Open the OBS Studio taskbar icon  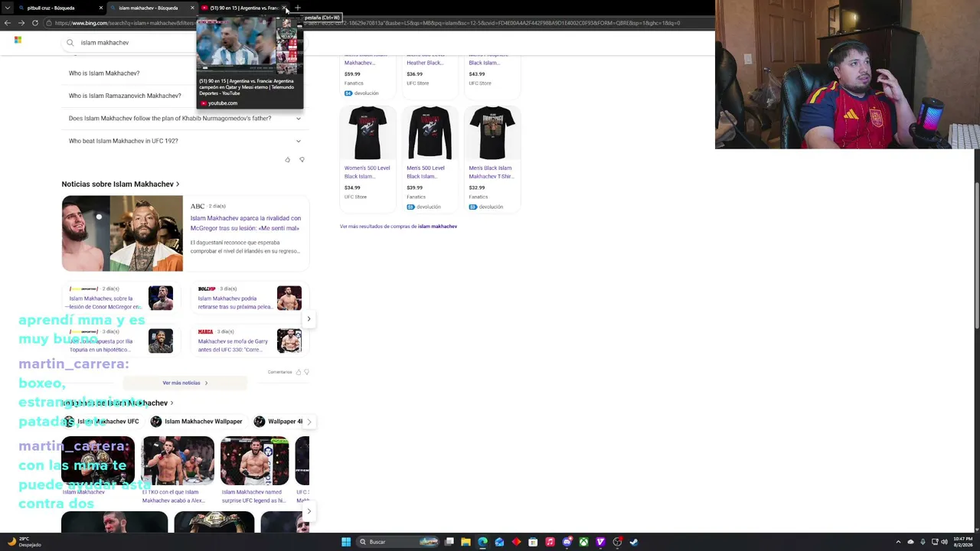click(617, 542)
